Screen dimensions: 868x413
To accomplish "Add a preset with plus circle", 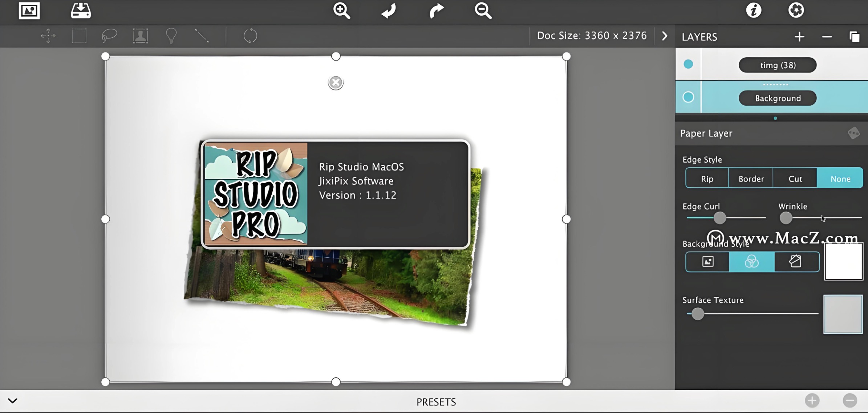I will 812,400.
